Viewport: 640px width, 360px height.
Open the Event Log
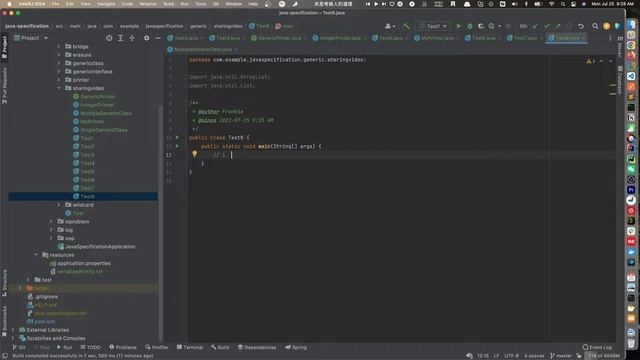(597, 347)
